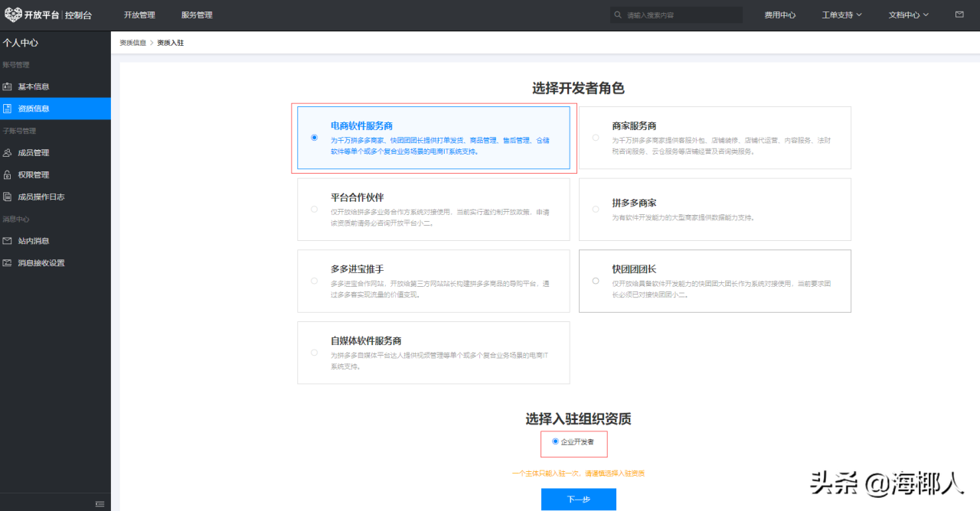This screenshot has width=980, height=511.
Task: Collapse the sidebar using the bottom toggle
Action: 99,503
